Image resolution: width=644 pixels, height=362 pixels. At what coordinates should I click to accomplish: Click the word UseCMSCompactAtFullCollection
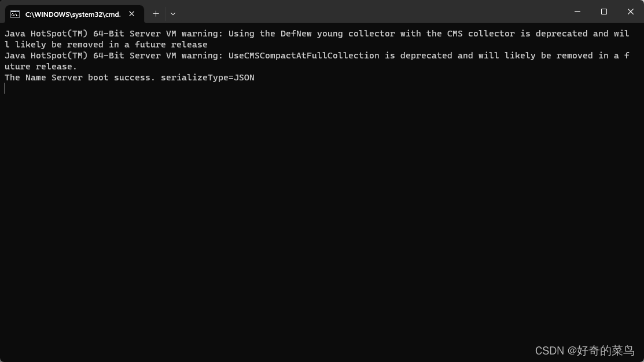point(304,56)
